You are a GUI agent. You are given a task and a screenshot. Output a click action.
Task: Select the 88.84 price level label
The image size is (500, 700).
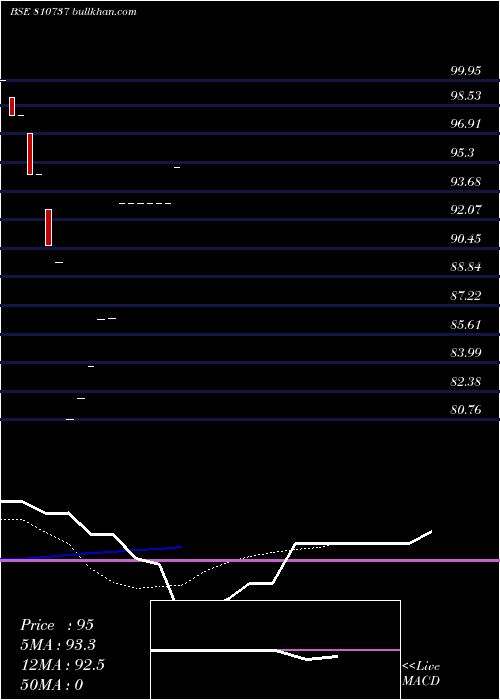(x=466, y=267)
